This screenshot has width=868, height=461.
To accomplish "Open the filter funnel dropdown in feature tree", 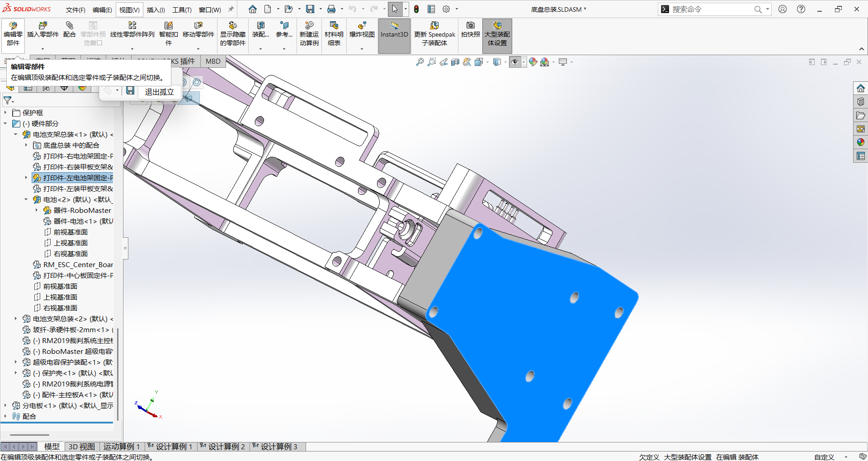I will 9,100.
